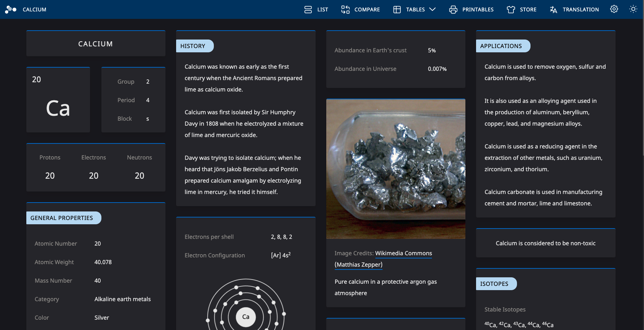The height and width of the screenshot is (330, 644).
Task: Click the ISOTOPES section label
Action: point(496,284)
